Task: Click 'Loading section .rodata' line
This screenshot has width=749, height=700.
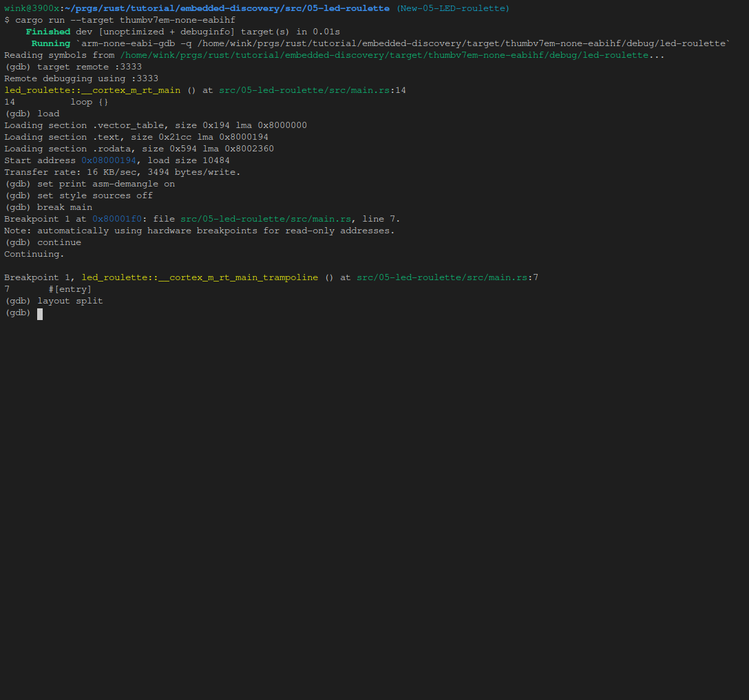Action: click(139, 149)
